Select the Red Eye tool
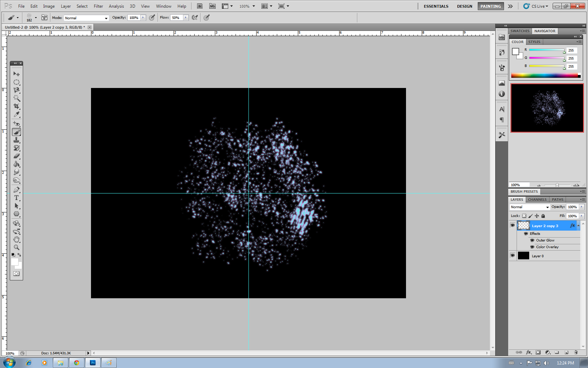 (x=16, y=124)
